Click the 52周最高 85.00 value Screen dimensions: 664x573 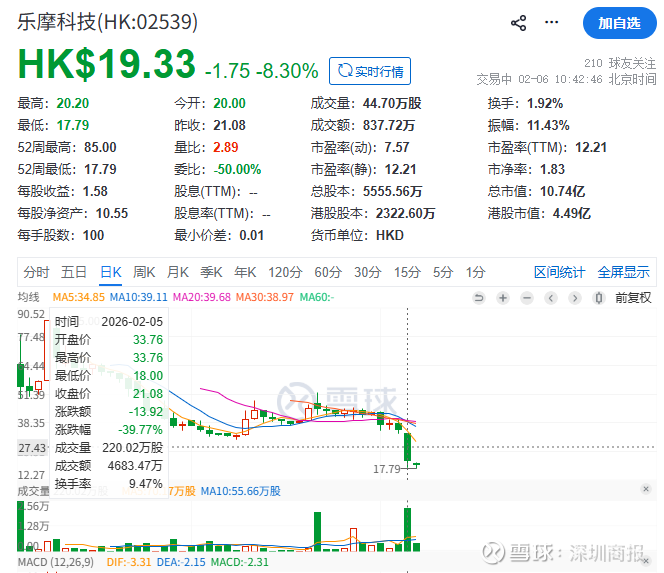point(100,147)
